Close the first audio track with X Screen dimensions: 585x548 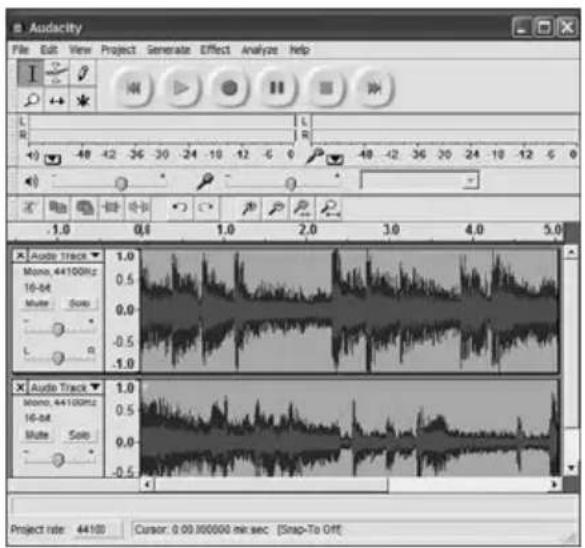point(20,256)
